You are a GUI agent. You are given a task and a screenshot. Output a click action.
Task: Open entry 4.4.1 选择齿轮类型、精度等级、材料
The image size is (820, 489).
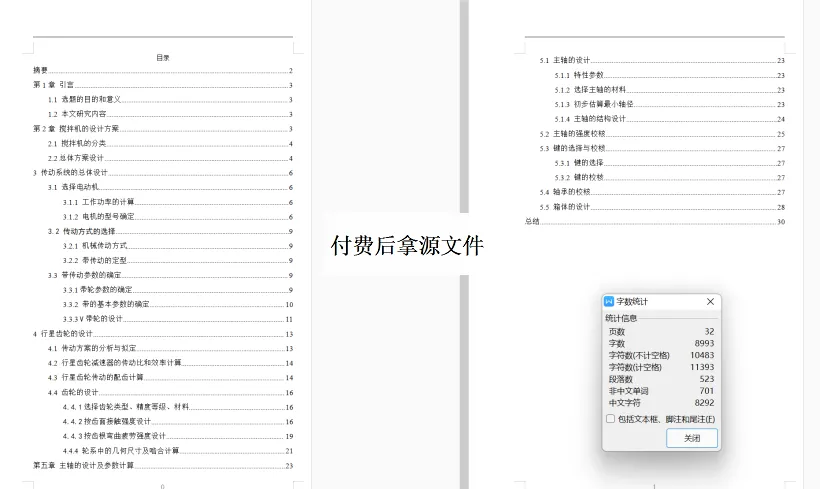pos(178,407)
